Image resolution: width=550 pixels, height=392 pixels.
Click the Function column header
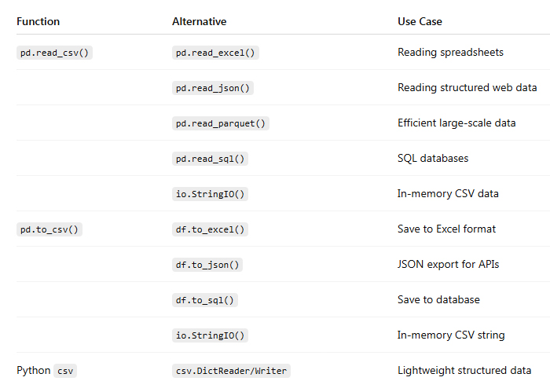(x=38, y=21)
